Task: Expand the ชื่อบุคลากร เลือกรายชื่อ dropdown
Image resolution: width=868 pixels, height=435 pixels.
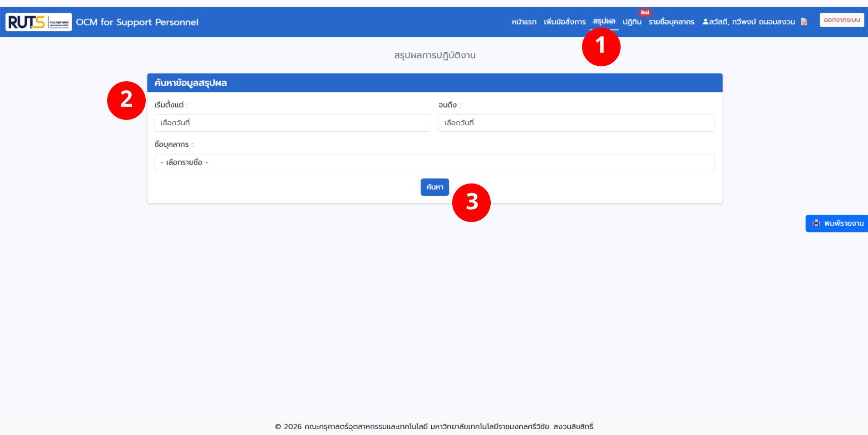Action: (x=435, y=163)
